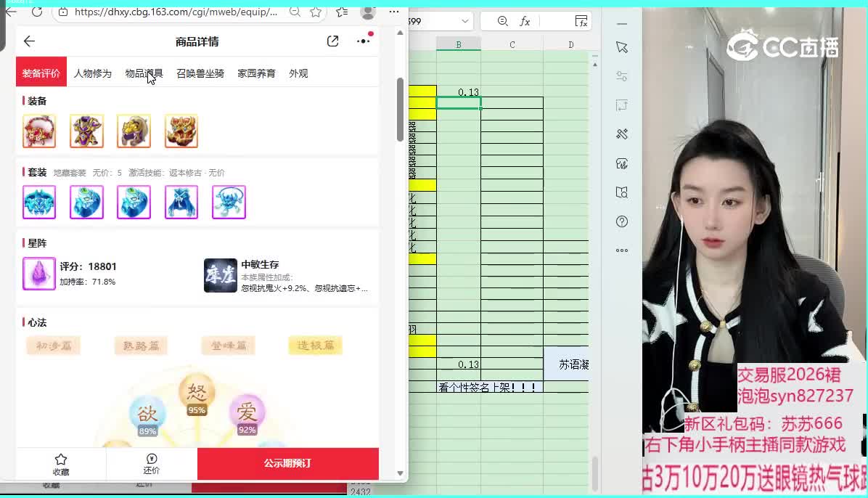Click the 座星 中敏生存 icon
868x498 pixels.
click(x=221, y=275)
